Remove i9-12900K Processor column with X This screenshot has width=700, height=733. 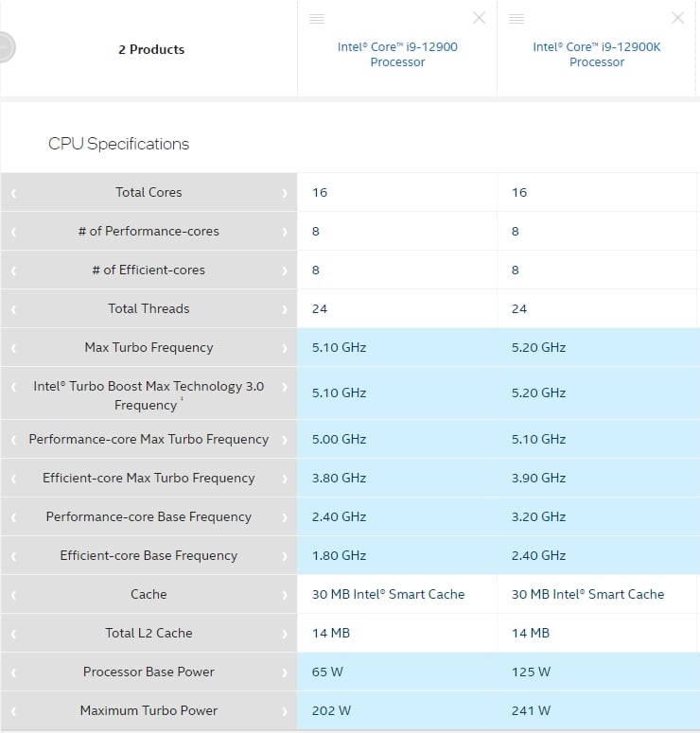[x=677, y=18]
